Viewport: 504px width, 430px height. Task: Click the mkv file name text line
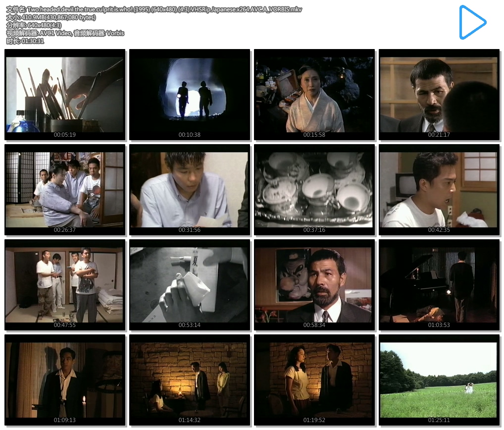coord(153,9)
